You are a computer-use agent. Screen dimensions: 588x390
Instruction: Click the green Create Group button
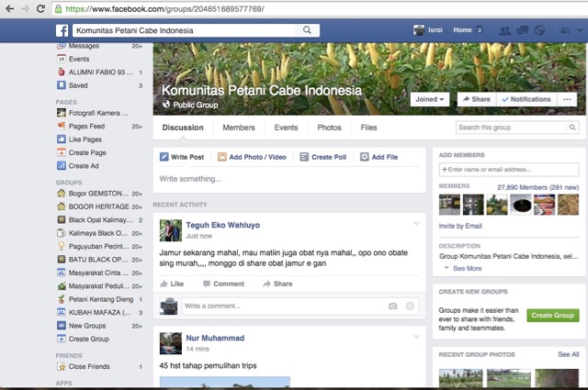click(x=552, y=316)
